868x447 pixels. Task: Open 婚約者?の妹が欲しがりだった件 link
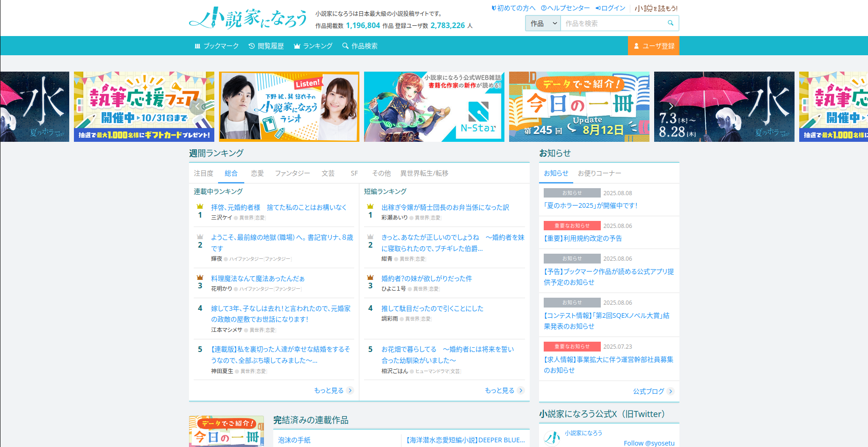427,278
